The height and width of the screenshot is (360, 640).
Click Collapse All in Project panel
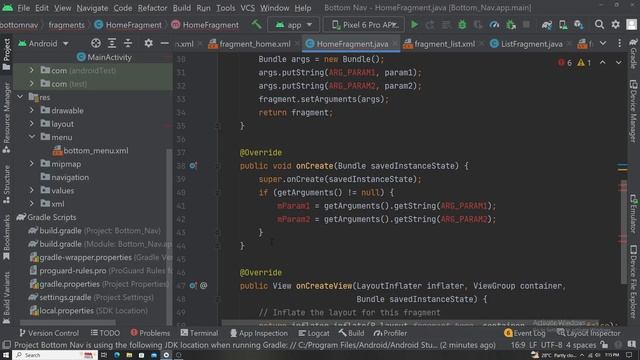pos(128,43)
